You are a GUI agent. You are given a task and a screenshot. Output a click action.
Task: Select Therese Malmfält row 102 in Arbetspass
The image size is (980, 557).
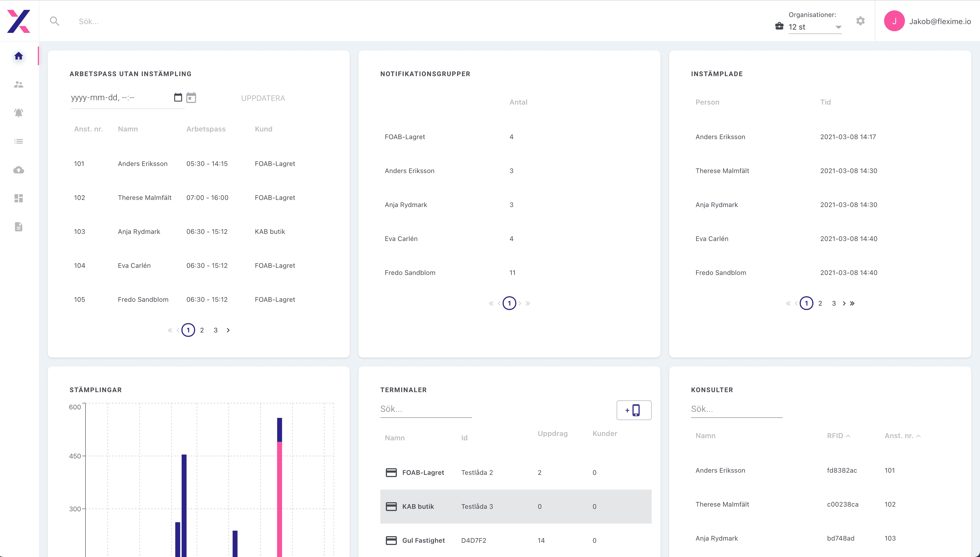point(198,198)
